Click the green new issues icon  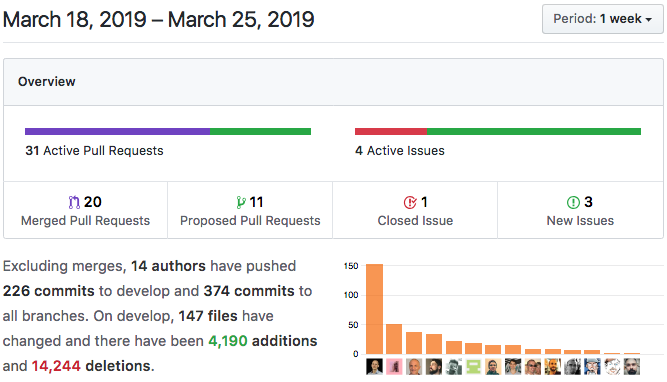coord(573,202)
